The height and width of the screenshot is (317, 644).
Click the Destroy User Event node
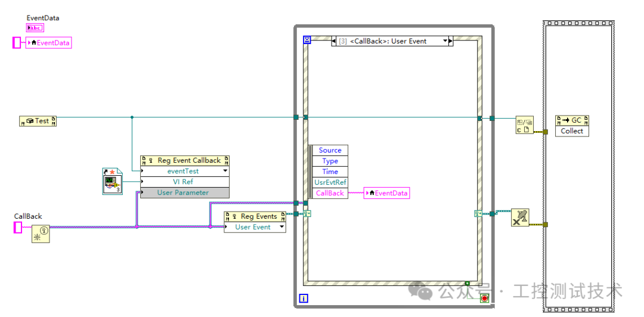coord(521,219)
